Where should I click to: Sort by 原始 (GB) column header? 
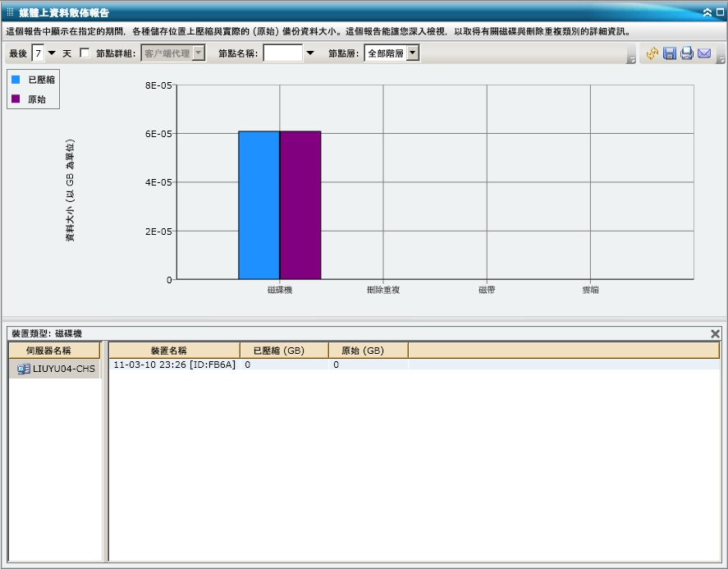coord(369,351)
